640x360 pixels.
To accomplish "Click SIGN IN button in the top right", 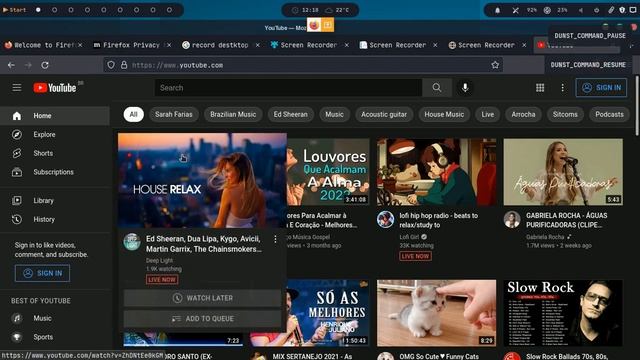I will [x=601, y=88].
